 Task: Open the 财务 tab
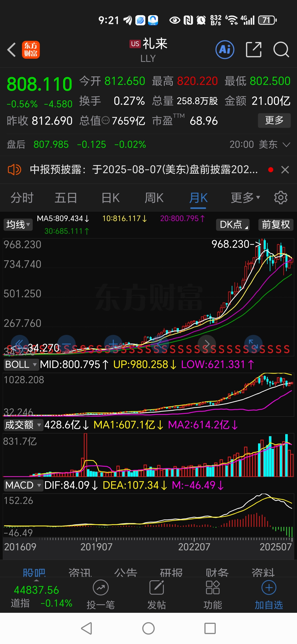pos(217,572)
